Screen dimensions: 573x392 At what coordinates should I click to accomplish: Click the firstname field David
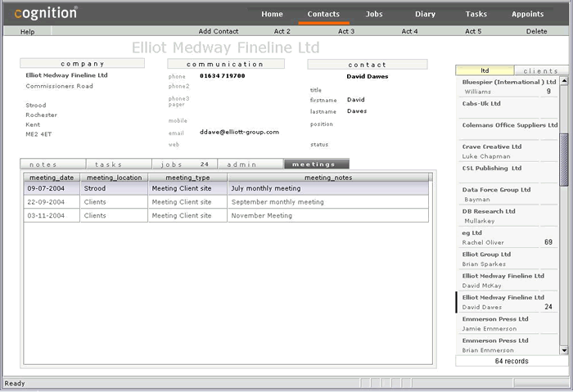tap(355, 100)
